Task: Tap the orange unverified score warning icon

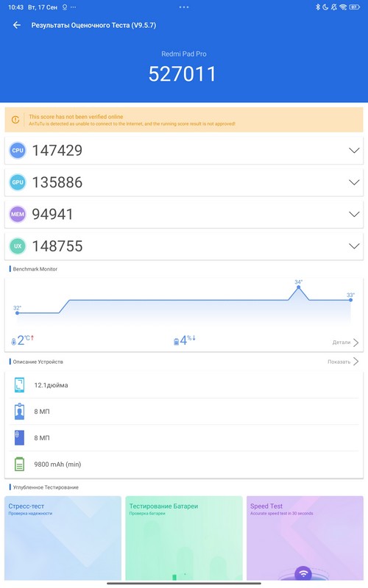Action: (15, 120)
